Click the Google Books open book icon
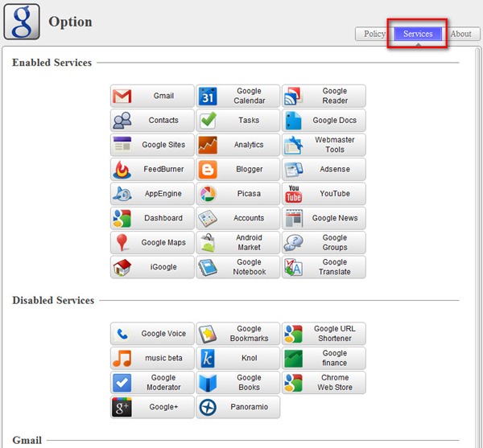Image resolution: width=483 pixels, height=448 pixels. tap(208, 383)
